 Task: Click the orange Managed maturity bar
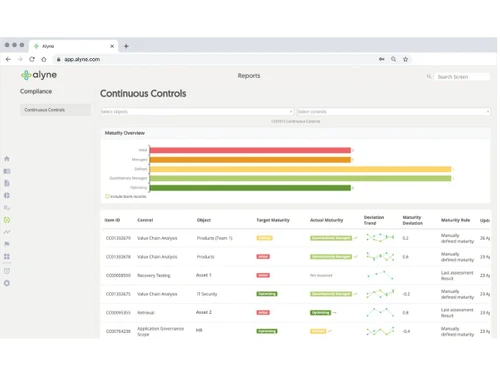[250, 160]
